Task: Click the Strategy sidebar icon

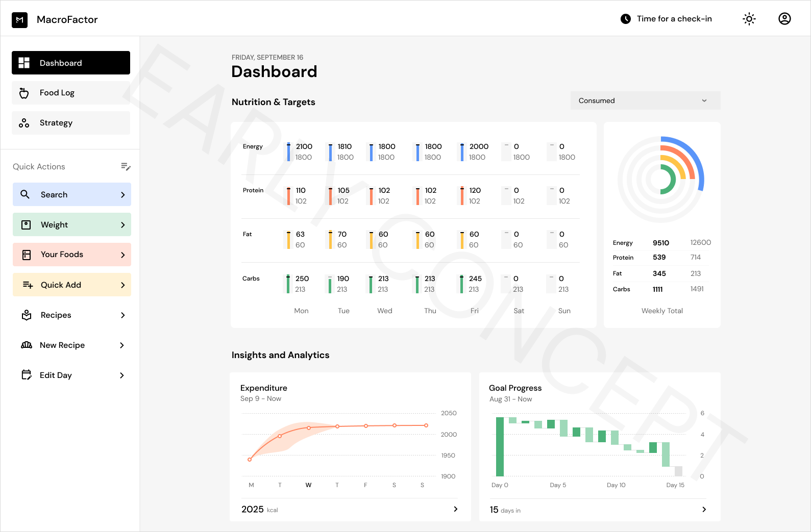Action: [x=24, y=123]
